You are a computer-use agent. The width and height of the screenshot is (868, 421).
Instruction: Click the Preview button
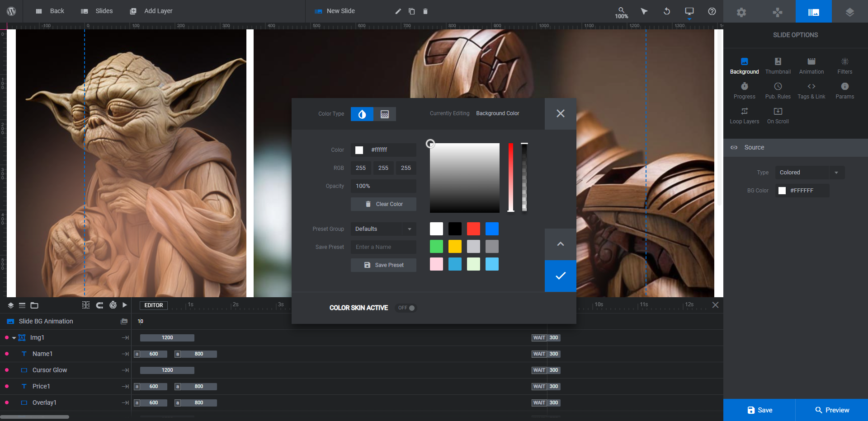832,410
